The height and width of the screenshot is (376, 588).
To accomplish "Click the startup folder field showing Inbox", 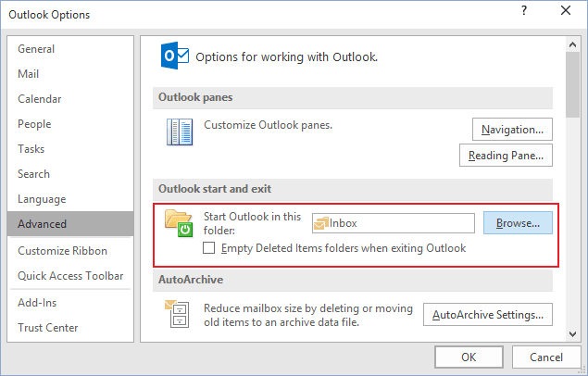I will (394, 223).
